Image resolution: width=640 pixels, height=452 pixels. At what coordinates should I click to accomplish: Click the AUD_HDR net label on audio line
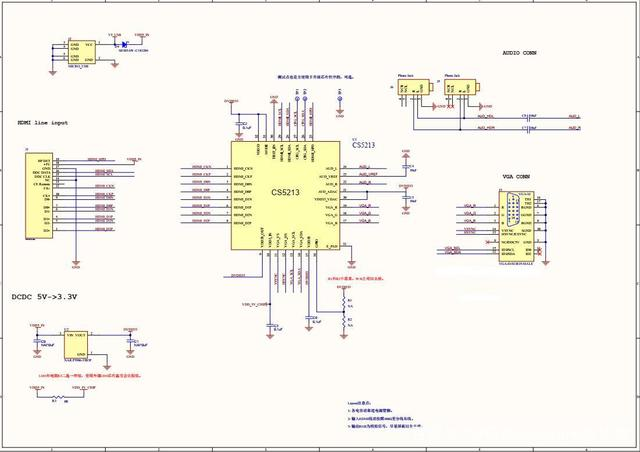point(486,128)
